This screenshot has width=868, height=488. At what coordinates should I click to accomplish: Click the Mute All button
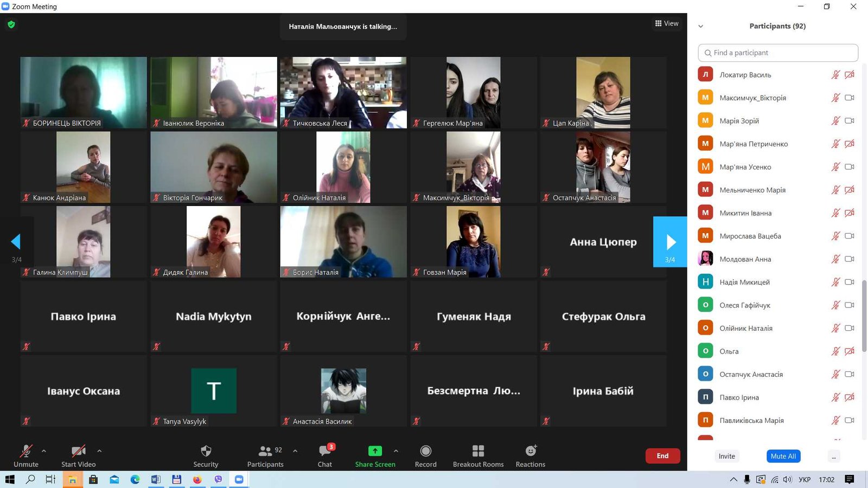click(783, 457)
